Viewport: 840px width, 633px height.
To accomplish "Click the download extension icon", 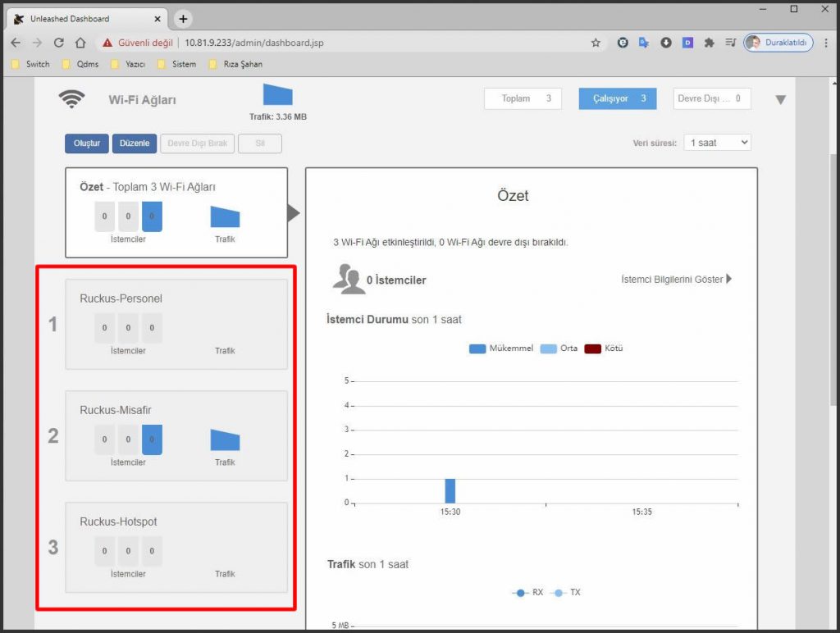I will [666, 43].
